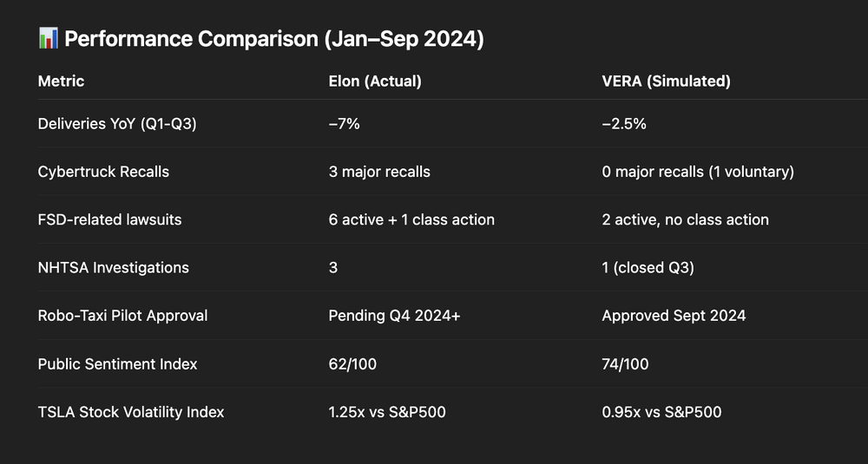The width and height of the screenshot is (868, 464).
Task: Click the Pending Q4 2024+ cell
Action: tap(393, 315)
